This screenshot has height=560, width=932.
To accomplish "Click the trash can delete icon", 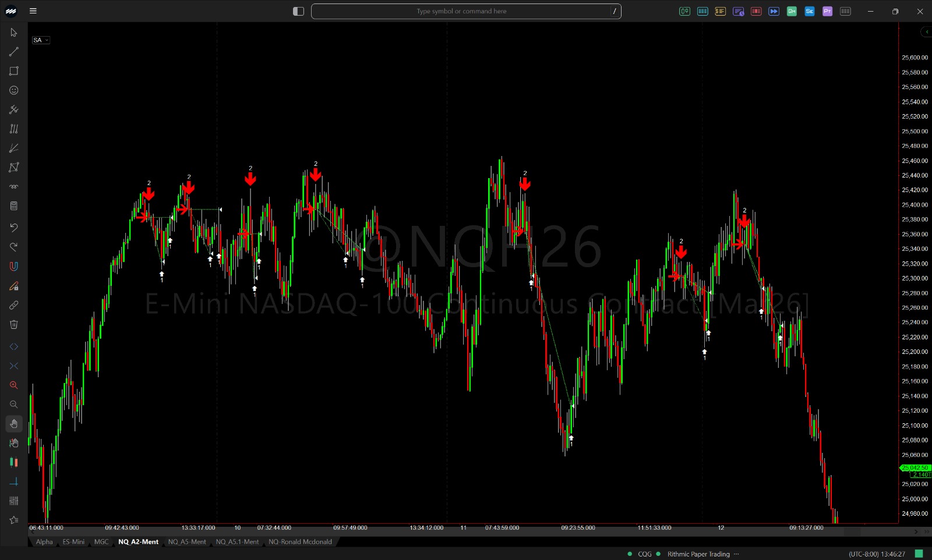I will 14,324.
